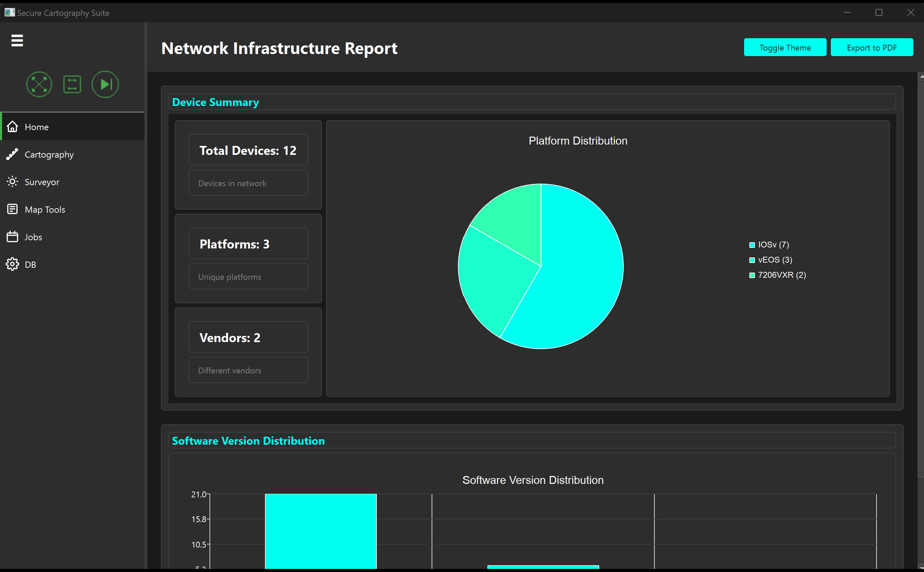Go to Surveyor section

click(72, 182)
